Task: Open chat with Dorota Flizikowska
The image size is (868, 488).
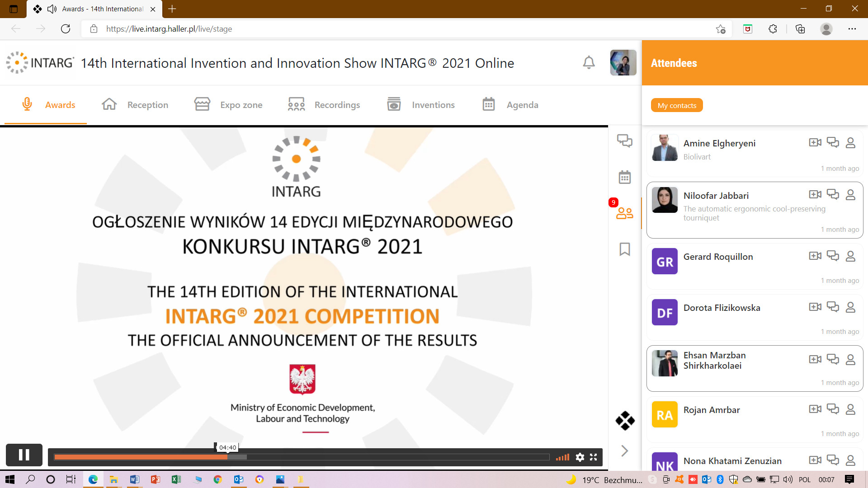Action: [833, 307]
